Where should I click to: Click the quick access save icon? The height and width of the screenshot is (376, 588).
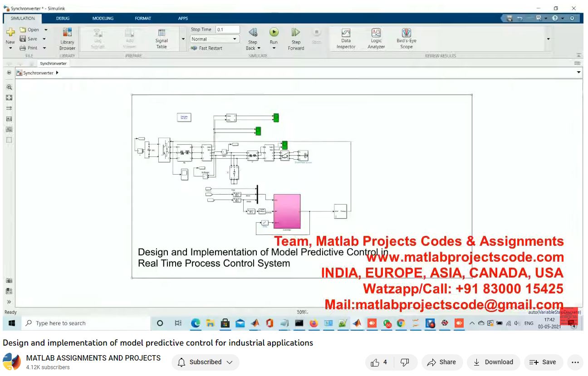510,19
